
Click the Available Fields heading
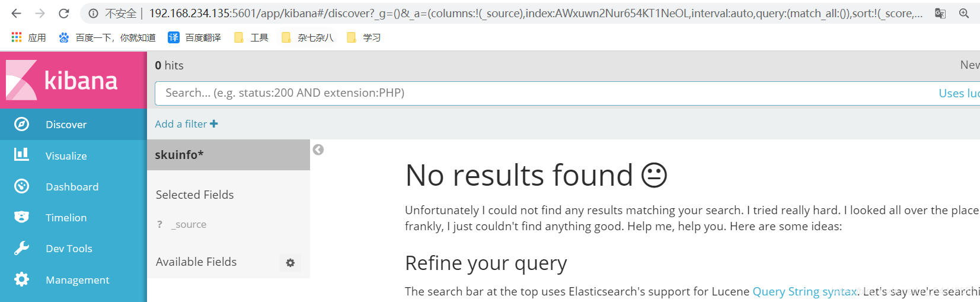click(196, 262)
